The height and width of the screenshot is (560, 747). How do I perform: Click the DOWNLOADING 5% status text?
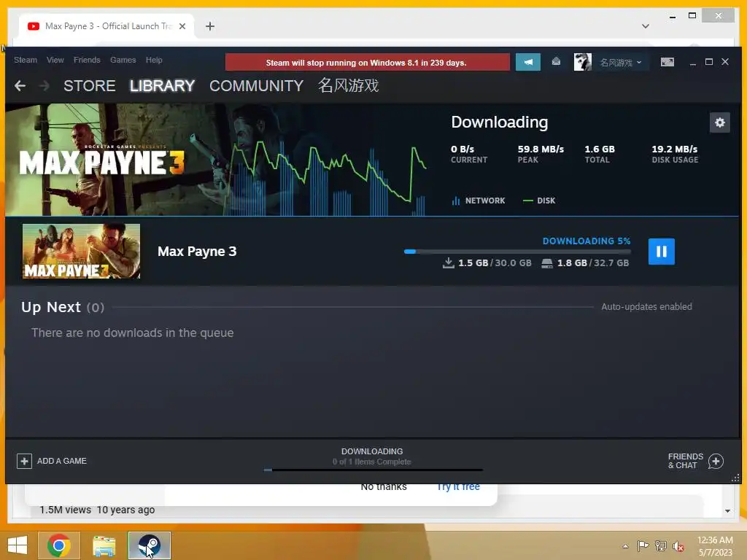tap(587, 241)
